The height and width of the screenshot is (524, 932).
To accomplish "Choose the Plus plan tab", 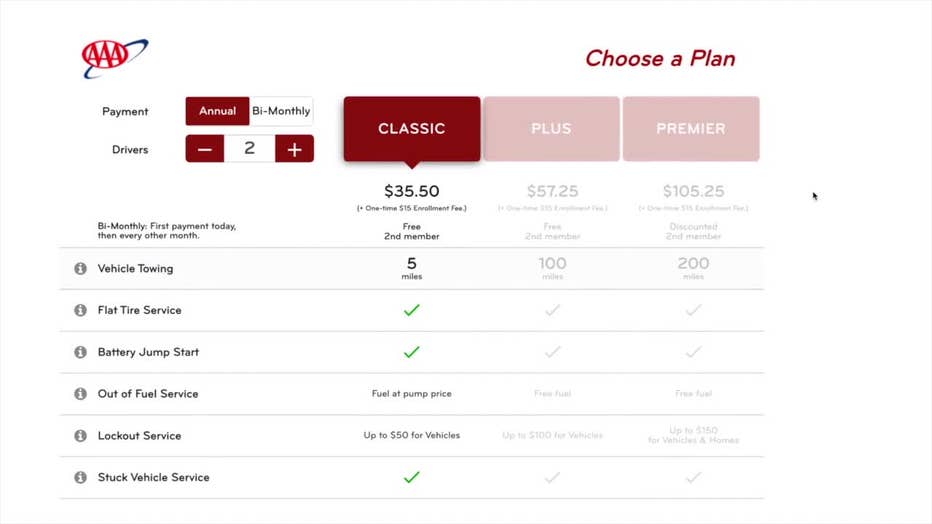I will pos(552,129).
